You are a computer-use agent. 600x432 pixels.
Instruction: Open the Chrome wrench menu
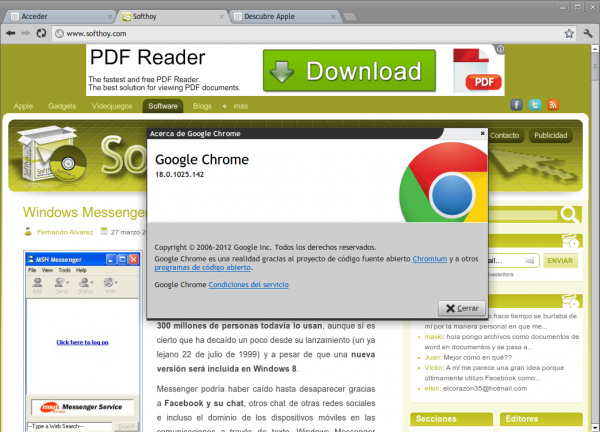(x=588, y=34)
